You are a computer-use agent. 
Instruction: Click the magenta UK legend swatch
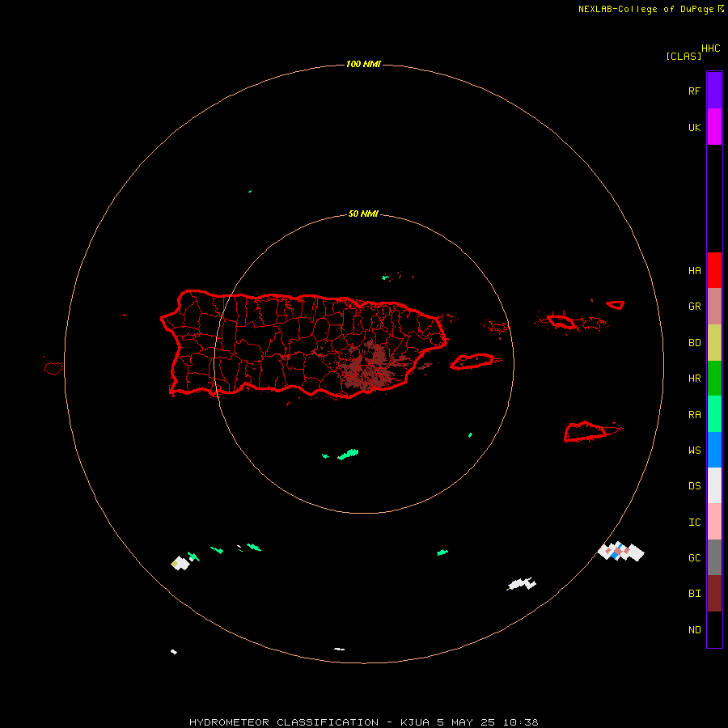pos(714,127)
